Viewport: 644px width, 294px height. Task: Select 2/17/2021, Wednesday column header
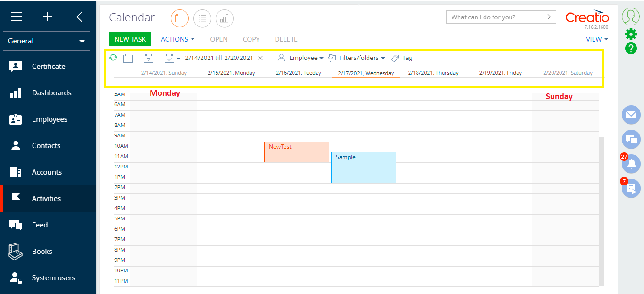[366, 73]
